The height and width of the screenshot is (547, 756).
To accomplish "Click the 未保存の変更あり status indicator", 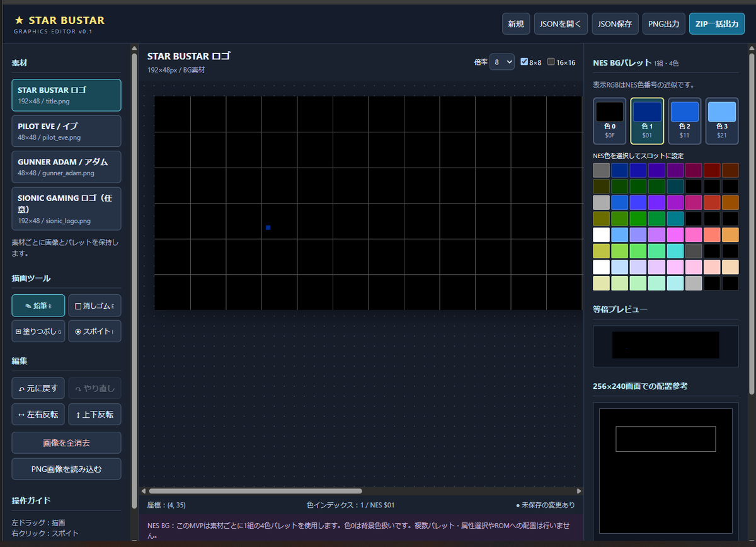I will pyautogui.click(x=545, y=505).
